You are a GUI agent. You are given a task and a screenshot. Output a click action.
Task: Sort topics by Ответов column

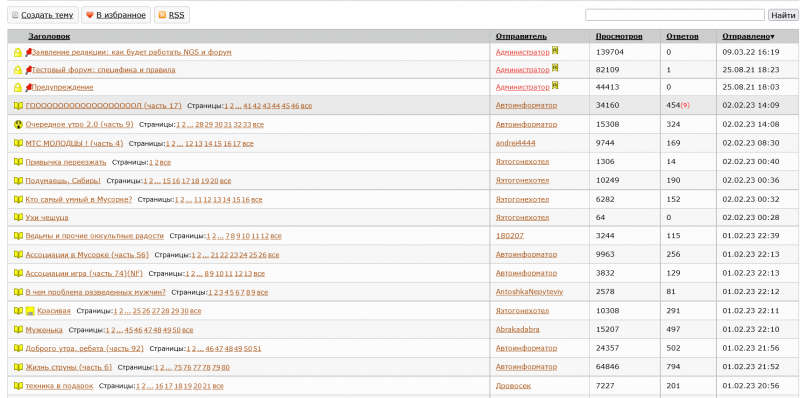coord(682,36)
